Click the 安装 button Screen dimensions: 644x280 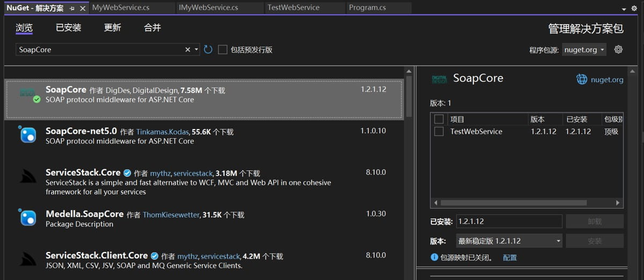[595, 241]
